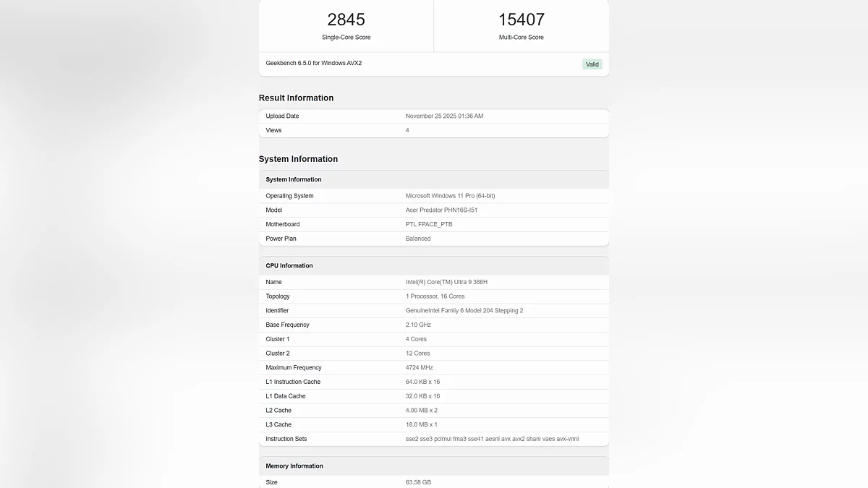Select the 4724 MHz maximum frequency value
This screenshot has width=868, height=488.
[420, 367]
